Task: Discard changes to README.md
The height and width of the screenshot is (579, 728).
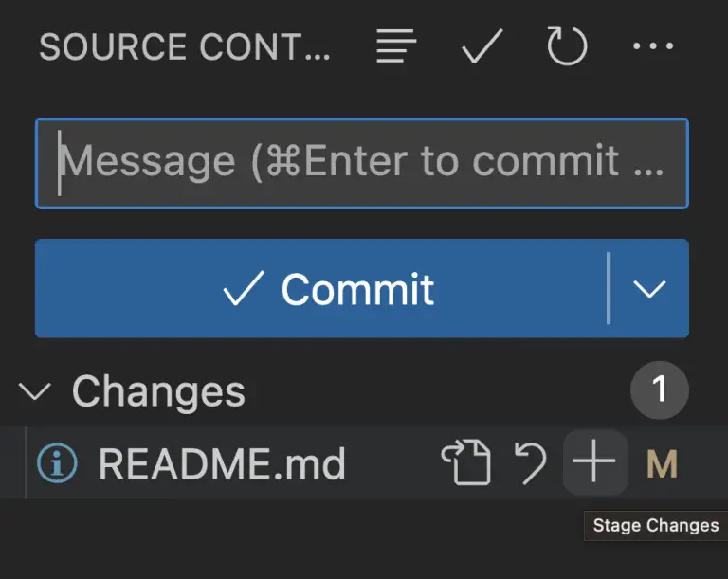Action: 530,463
